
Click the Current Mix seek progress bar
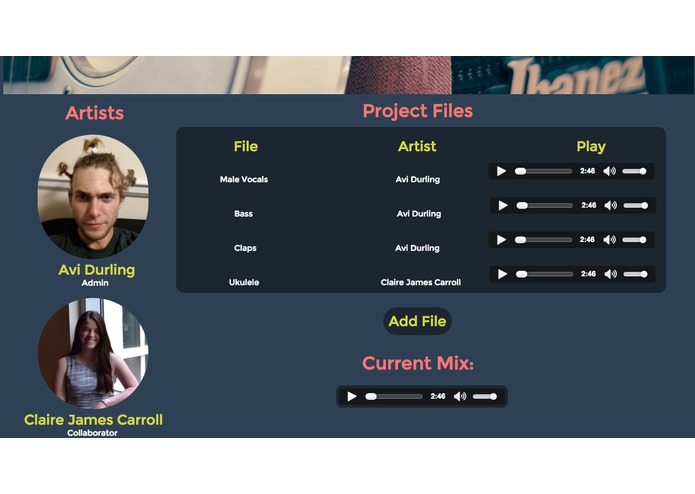[393, 396]
